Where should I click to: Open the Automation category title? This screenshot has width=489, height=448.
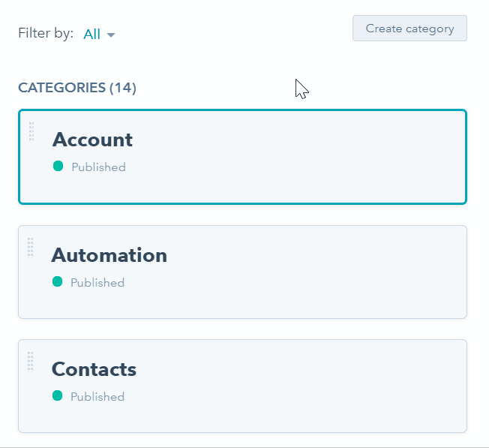point(109,255)
